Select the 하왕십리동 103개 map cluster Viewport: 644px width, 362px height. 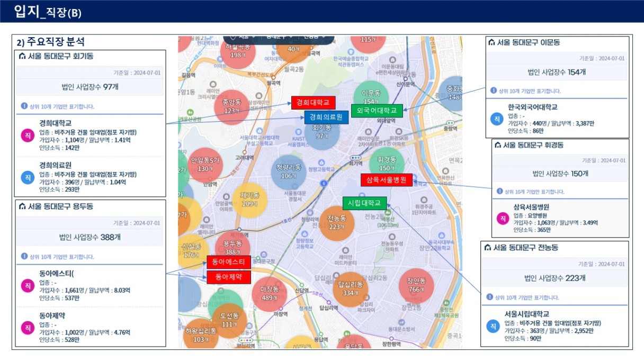coord(202,334)
